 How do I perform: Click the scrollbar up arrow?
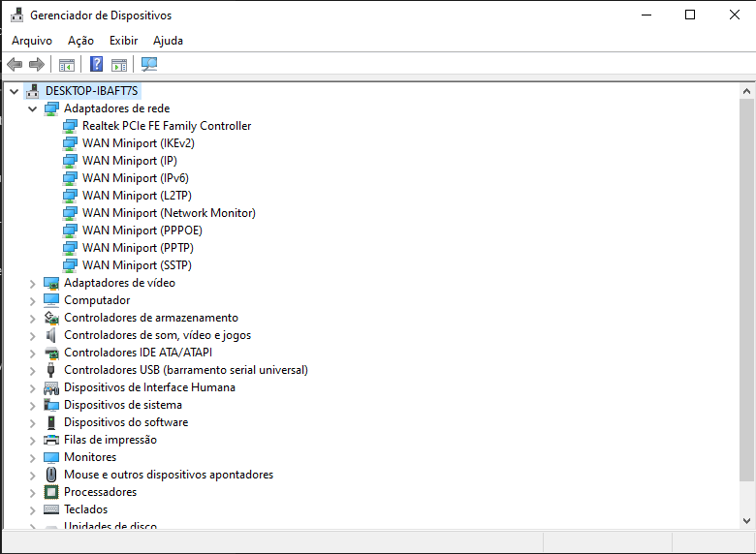click(x=747, y=91)
